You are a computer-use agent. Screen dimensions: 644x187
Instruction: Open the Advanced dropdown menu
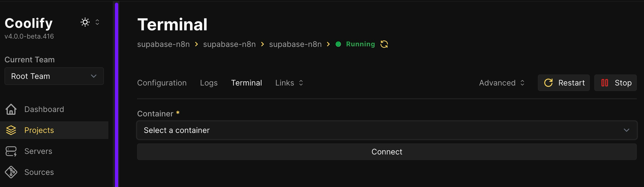[502, 83]
